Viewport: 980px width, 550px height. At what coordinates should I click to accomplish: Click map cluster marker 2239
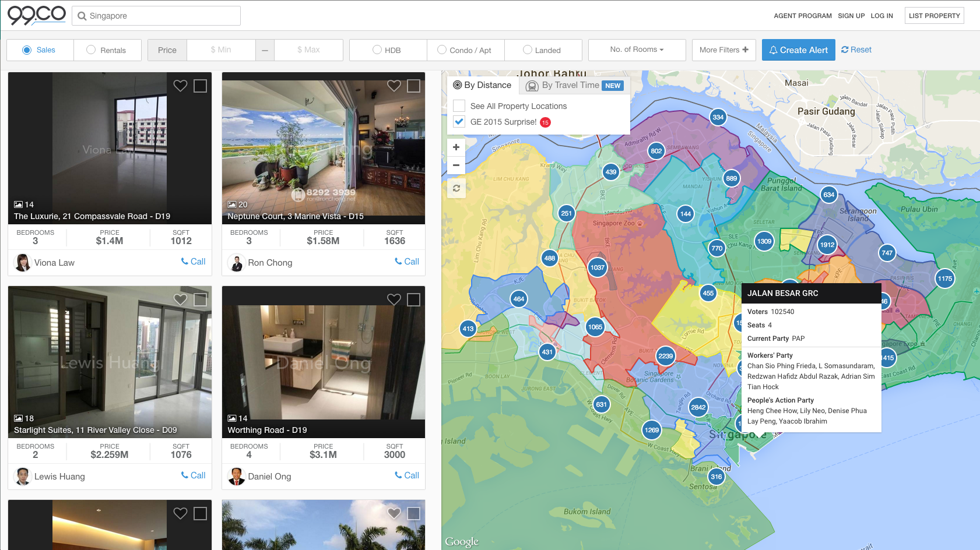[x=666, y=356]
